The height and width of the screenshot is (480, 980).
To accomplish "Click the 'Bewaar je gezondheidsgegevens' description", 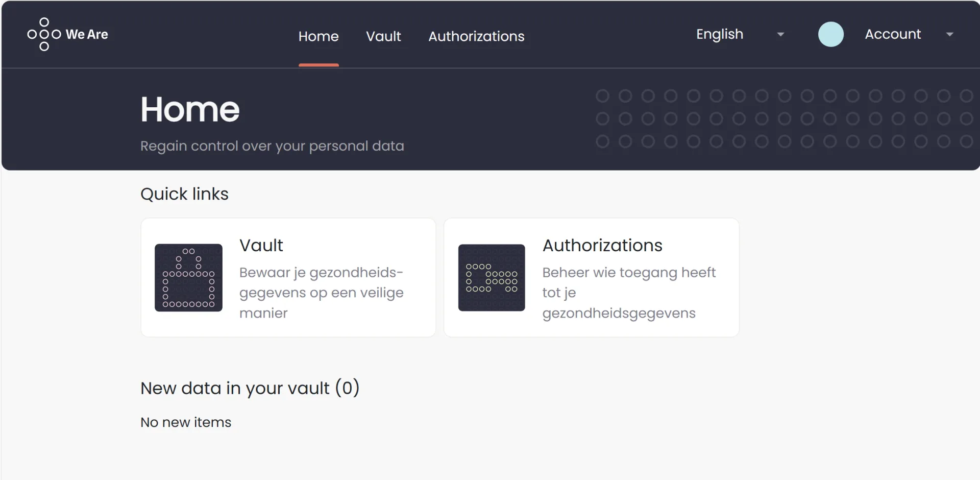I will tap(321, 293).
